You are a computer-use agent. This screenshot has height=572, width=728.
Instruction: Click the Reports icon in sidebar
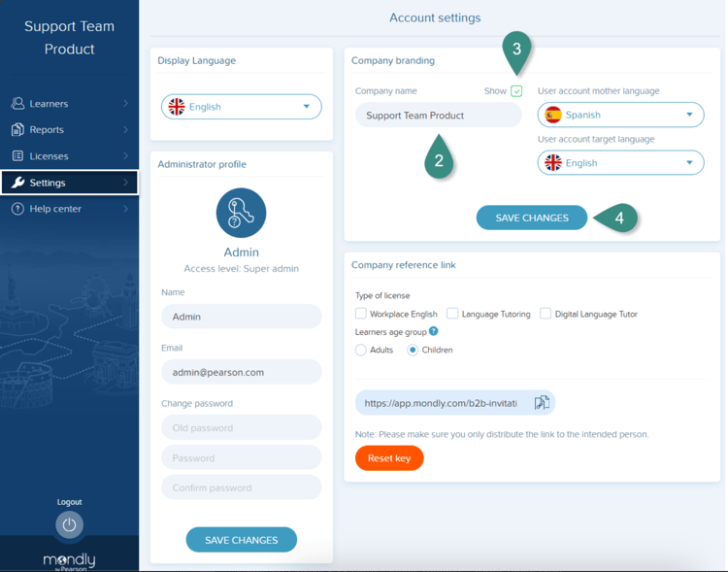[17, 129]
